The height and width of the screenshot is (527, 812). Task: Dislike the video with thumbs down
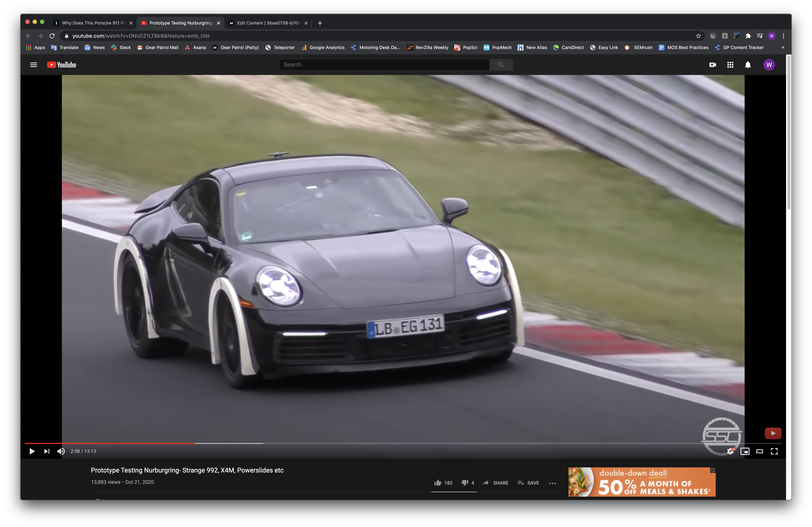click(464, 483)
